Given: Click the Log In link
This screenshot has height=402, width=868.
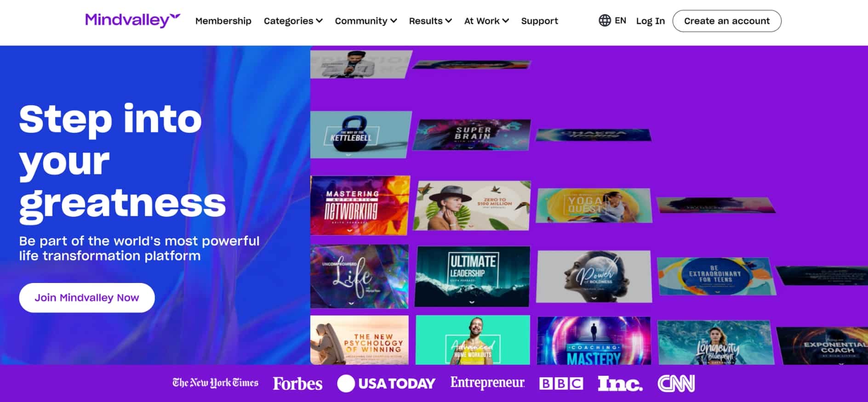Looking at the screenshot, I should point(650,21).
